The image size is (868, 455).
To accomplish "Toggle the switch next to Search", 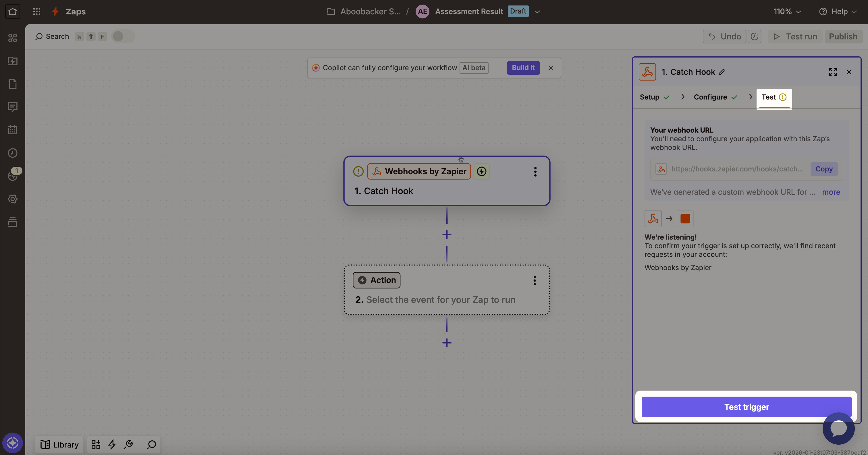I will (x=123, y=37).
